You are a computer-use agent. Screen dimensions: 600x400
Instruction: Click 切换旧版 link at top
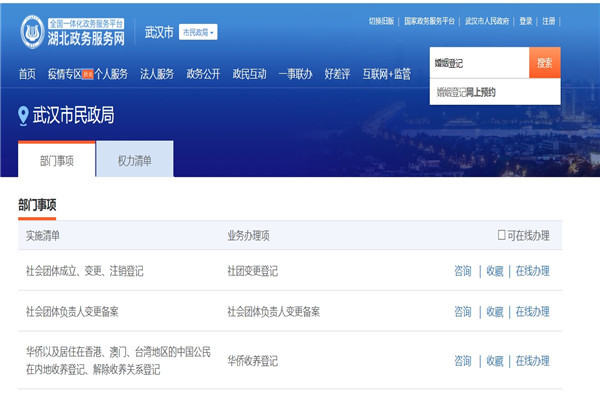(382, 21)
